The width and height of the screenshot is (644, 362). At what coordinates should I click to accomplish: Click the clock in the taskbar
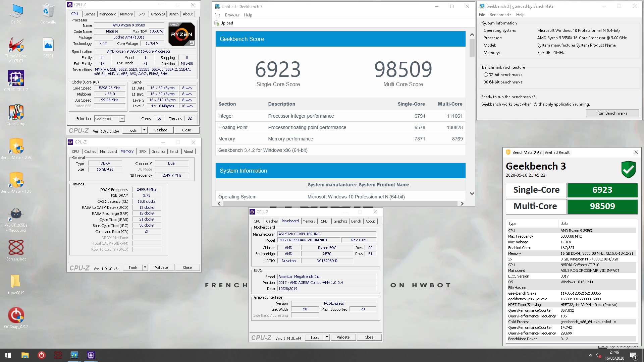[614, 355]
